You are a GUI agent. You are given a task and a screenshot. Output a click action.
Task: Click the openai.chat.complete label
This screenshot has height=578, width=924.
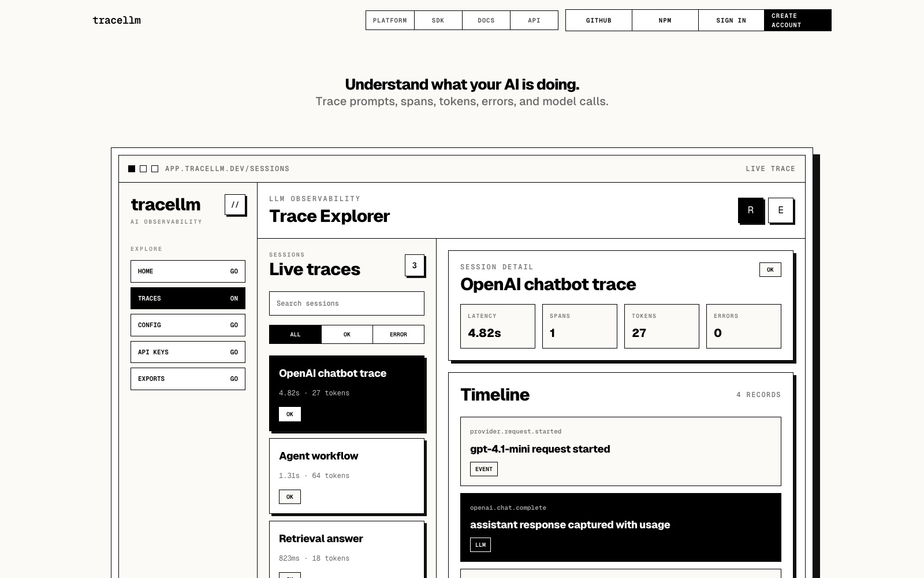pyautogui.click(x=508, y=507)
